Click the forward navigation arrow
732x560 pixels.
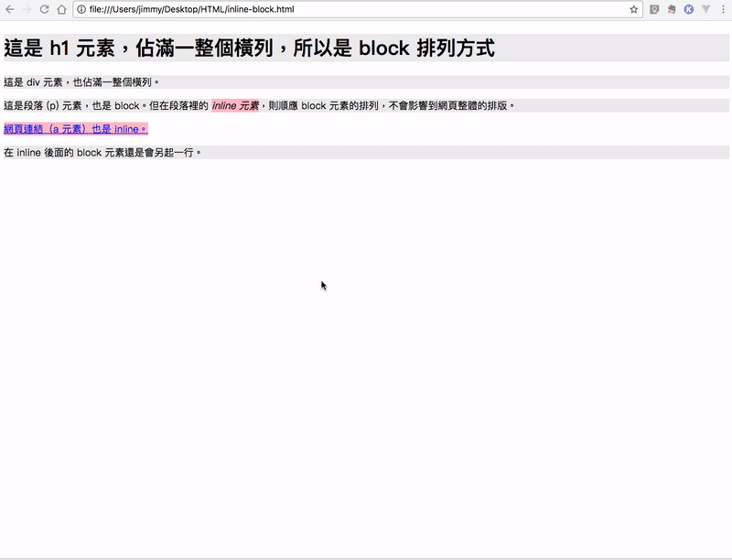point(27,9)
